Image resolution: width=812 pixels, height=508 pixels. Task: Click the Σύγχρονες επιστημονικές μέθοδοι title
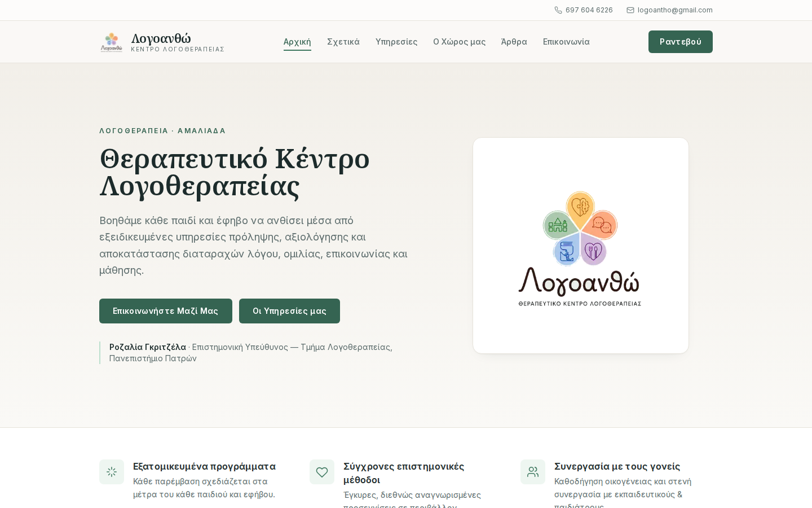(x=404, y=473)
